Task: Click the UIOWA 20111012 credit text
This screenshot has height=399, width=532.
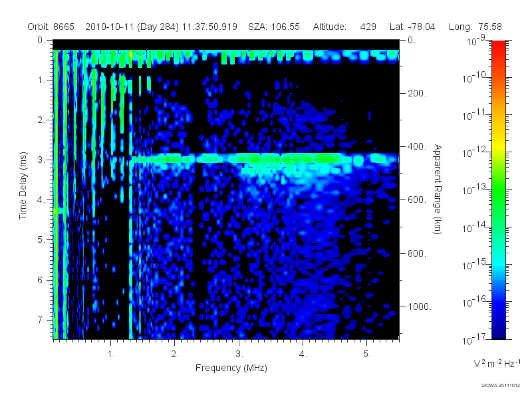Action: [500, 386]
